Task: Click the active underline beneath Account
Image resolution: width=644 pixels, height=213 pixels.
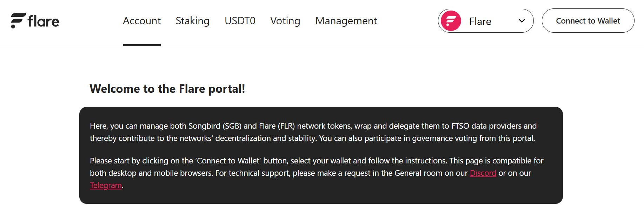Action: click(142, 45)
